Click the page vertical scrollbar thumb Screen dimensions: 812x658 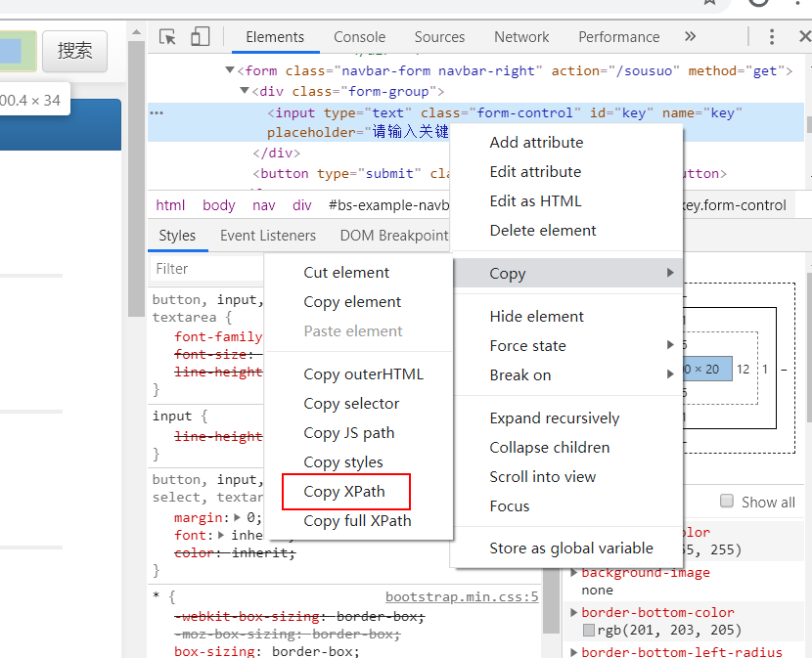tap(136, 179)
